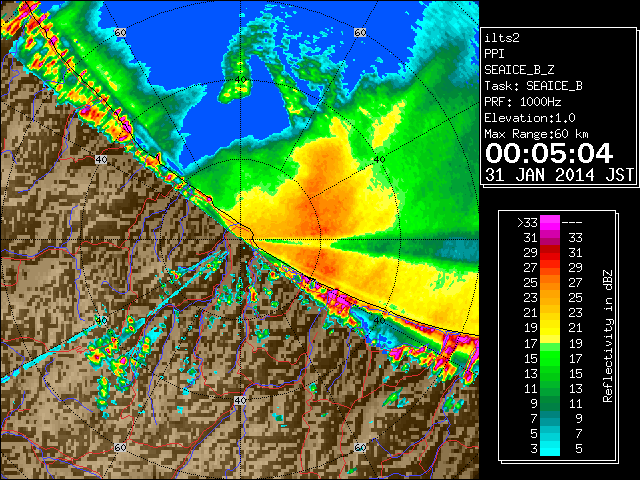The height and width of the screenshot is (480, 640).
Task: Click the "Max Range:60 km" line
Action: (x=536, y=134)
